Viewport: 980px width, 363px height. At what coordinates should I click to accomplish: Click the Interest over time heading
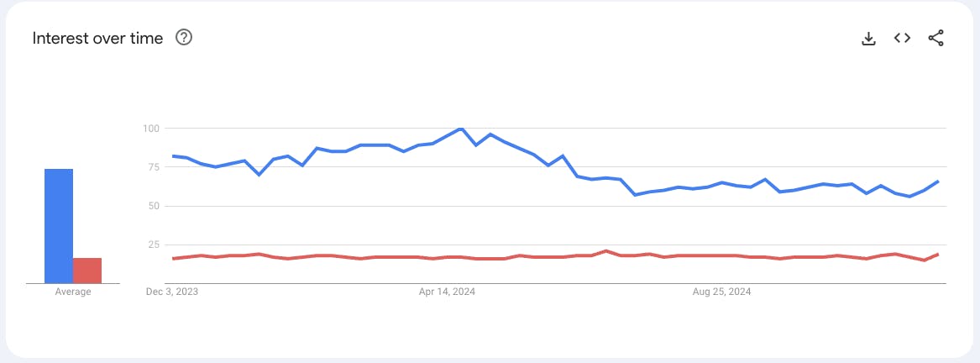click(97, 38)
